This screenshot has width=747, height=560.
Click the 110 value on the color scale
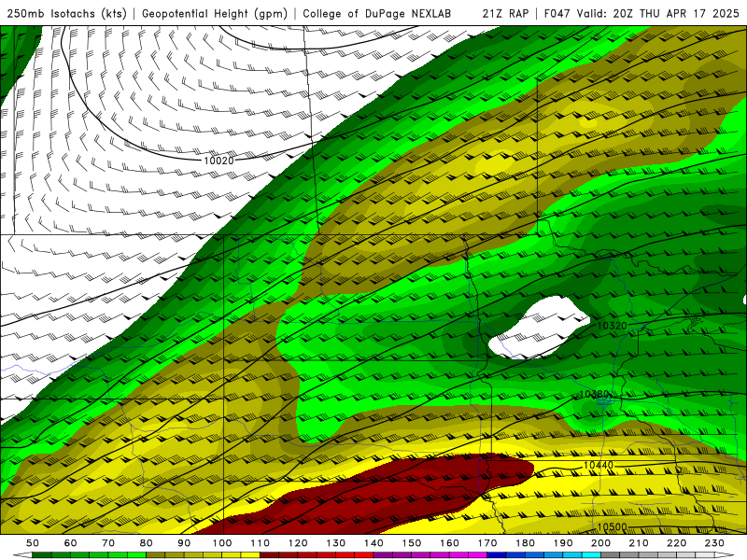[261, 543]
